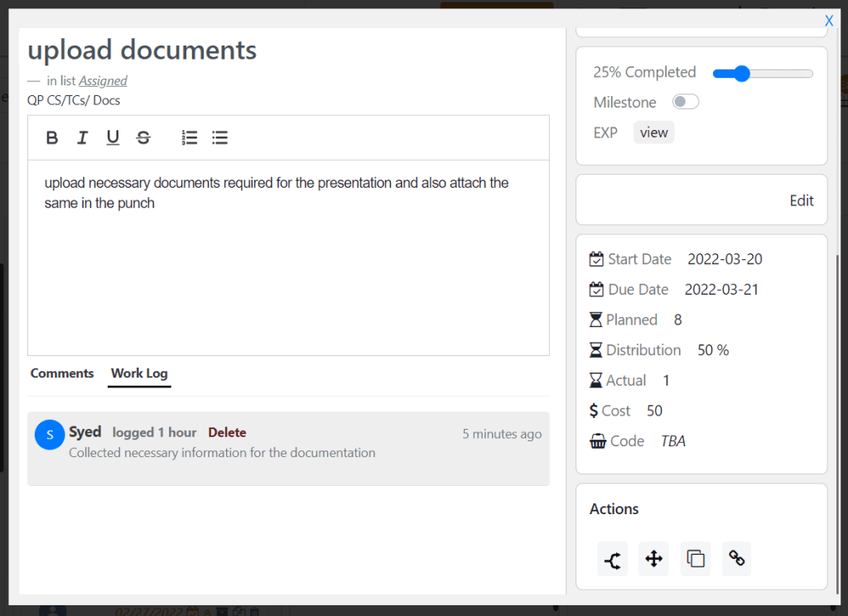Click the QP CS/TCs/ Docs path text

74,100
